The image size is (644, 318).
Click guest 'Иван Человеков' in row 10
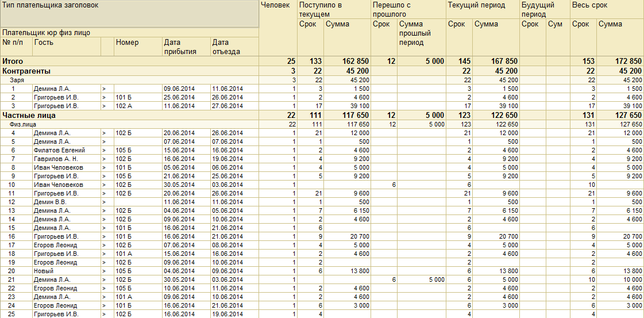(x=67, y=185)
